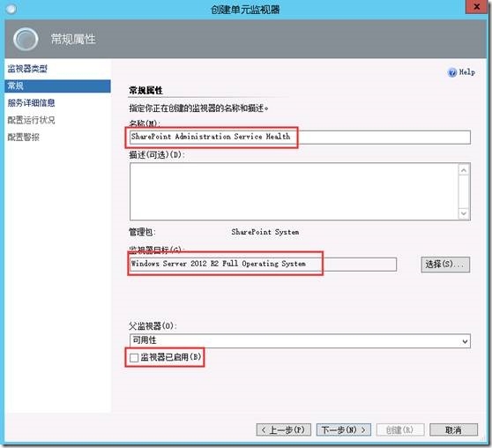Click the disabled 创建(R) button
492x448 pixels.
[400, 429]
